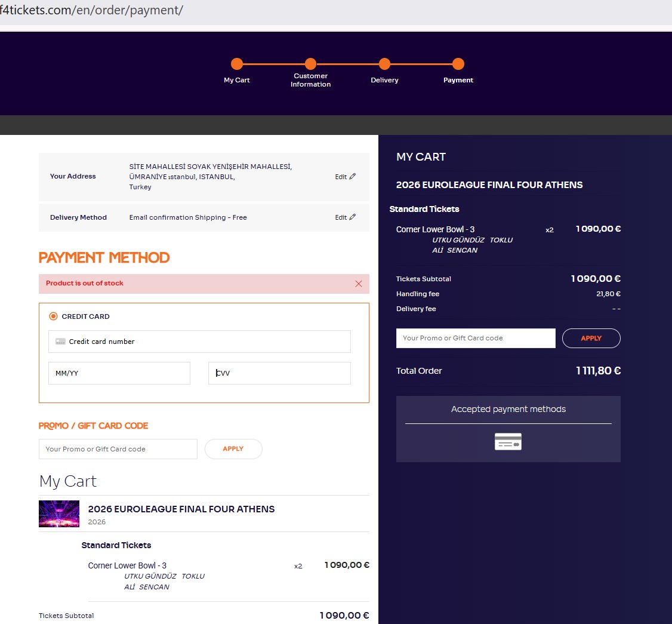Apply promo code with the white APPLY button
Viewport: 672px width, 624px height.
pyautogui.click(x=233, y=449)
